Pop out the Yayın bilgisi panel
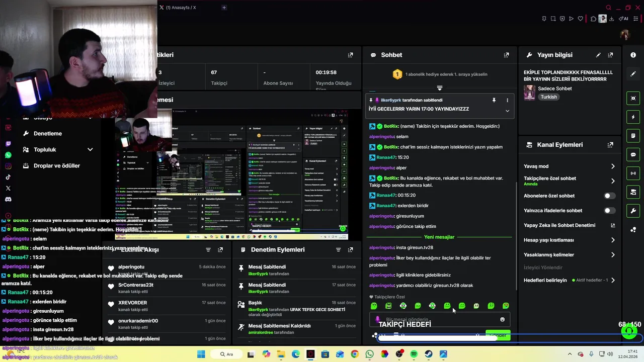644x362 pixels. pyautogui.click(x=610, y=55)
